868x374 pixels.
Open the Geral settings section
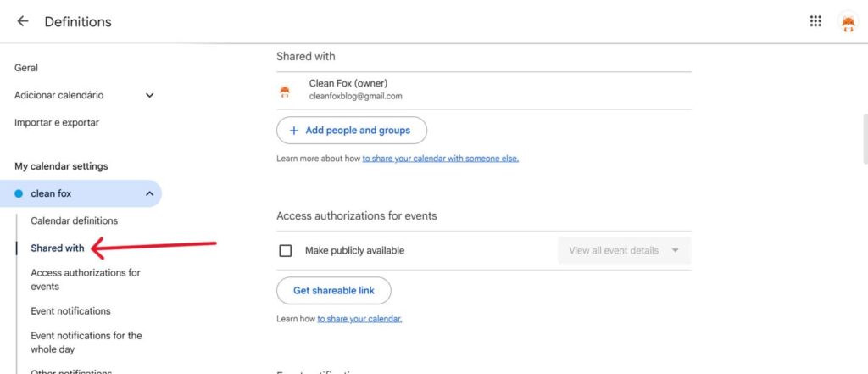click(x=26, y=68)
